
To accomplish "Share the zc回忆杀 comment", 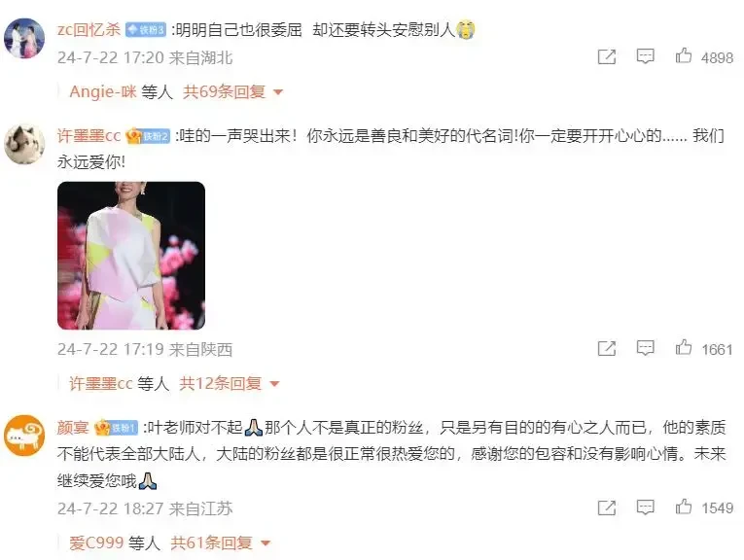I will pyautogui.click(x=607, y=56).
